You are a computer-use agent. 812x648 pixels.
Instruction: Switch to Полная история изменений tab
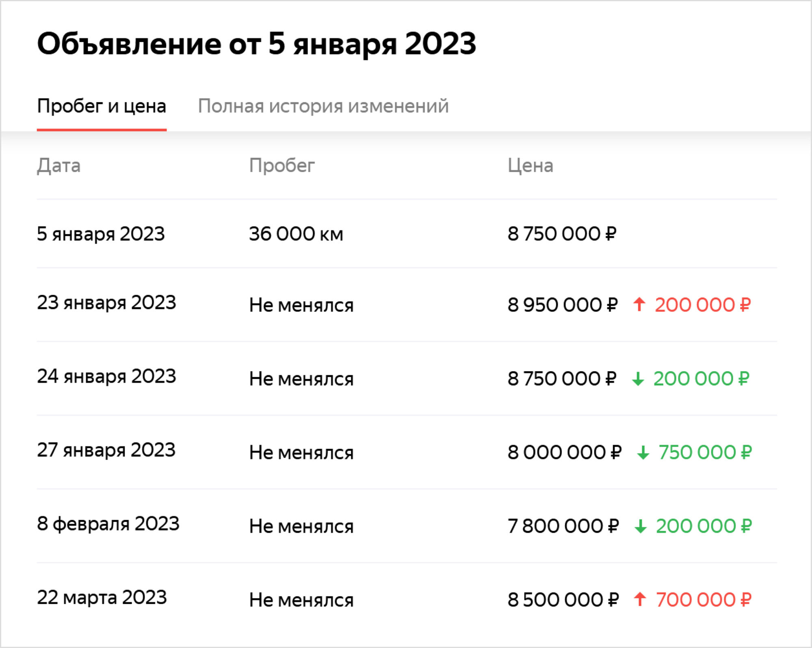click(x=323, y=106)
